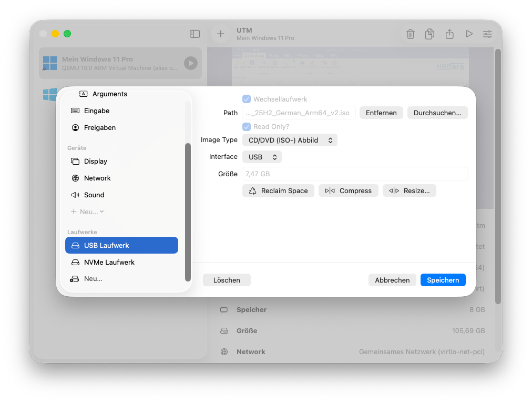Toggle the Wechsellaufwerk checkbox

click(x=246, y=99)
